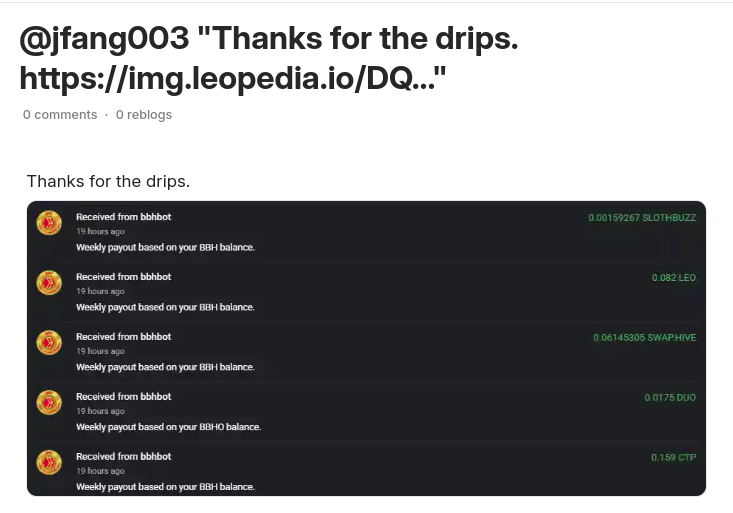Click "Received from bbhbot" in the CTP row
Viewport: 733px width, 513px height.
point(123,456)
